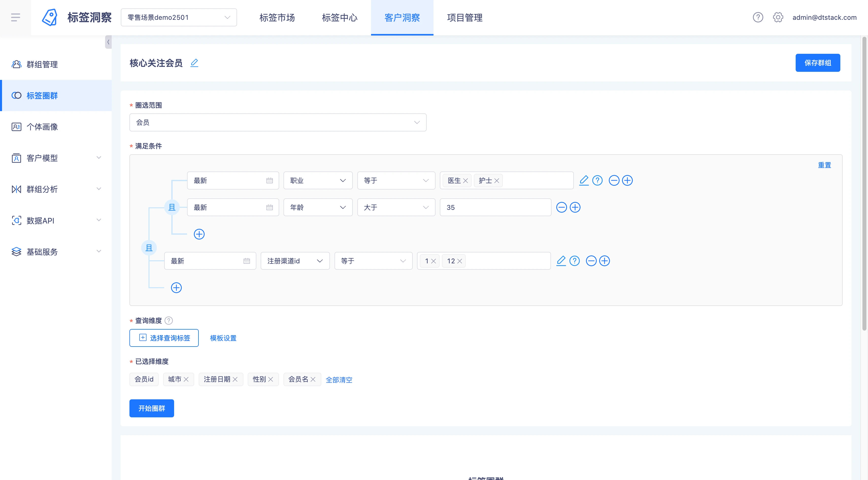Collapse the sidebar with the left arrow handle
The image size is (868, 480).
(108, 42)
